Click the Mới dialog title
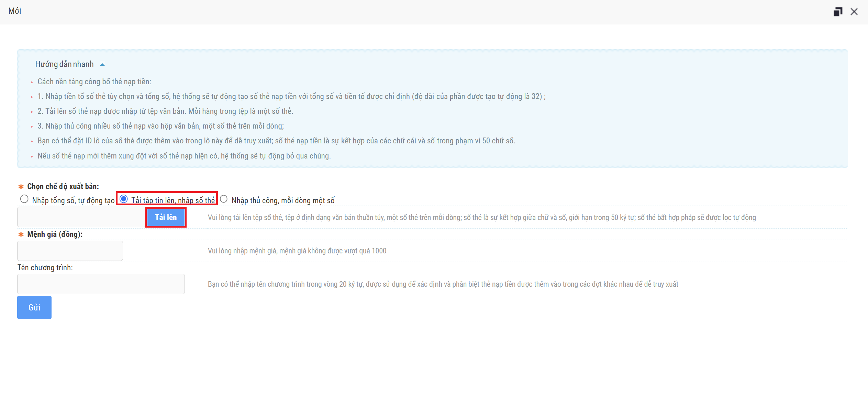This screenshot has height=394, width=868. (15, 11)
